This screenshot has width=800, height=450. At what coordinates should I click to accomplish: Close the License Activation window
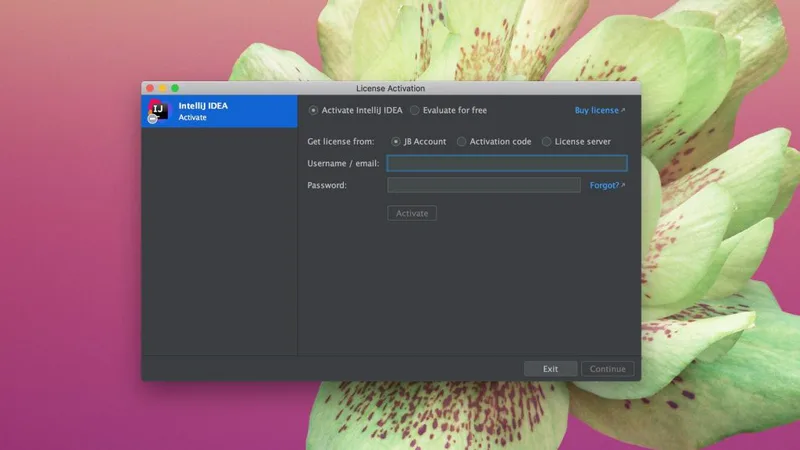150,88
